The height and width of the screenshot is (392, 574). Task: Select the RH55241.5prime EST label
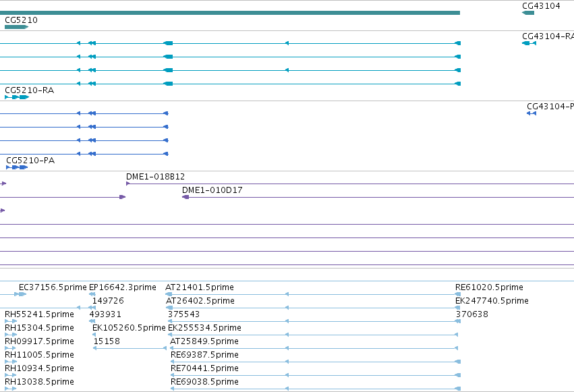tap(39, 314)
